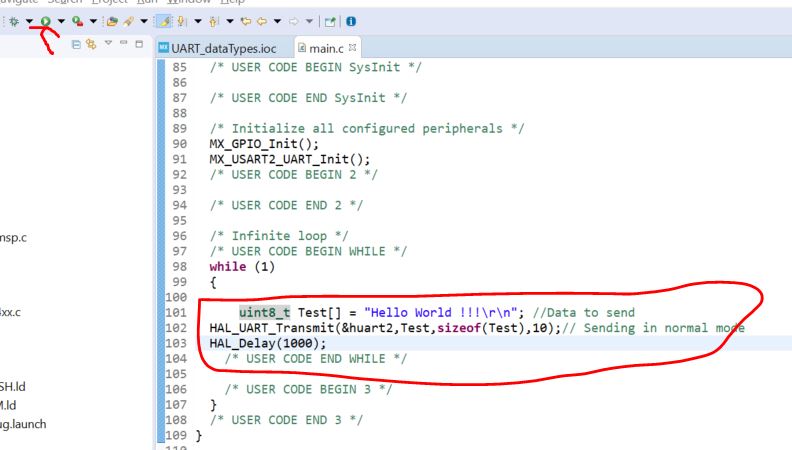This screenshot has width=792, height=450.
Task: Click Back navigation arrow in toolbar
Action: click(x=262, y=21)
